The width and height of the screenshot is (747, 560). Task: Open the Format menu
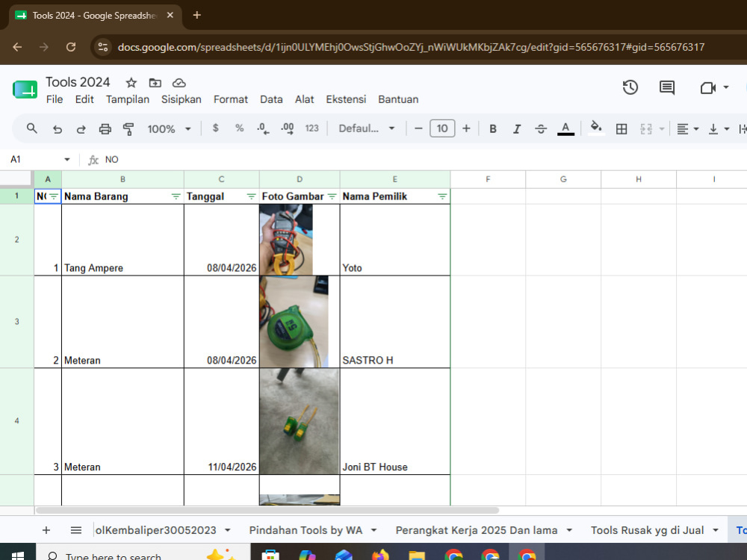pyautogui.click(x=231, y=99)
